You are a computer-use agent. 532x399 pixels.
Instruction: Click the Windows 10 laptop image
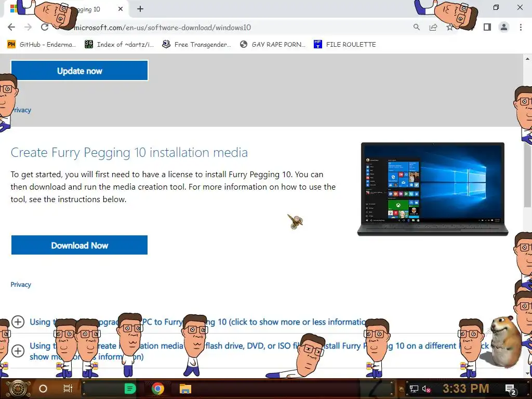click(433, 189)
